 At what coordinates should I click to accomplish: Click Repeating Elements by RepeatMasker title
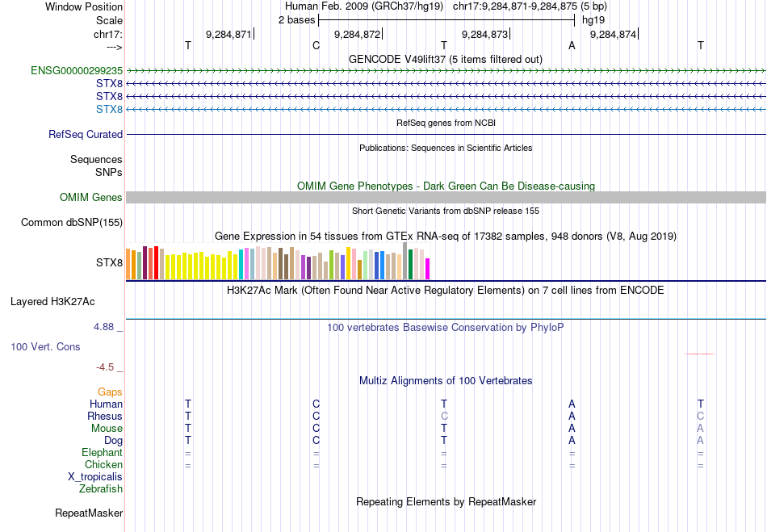pyautogui.click(x=446, y=501)
